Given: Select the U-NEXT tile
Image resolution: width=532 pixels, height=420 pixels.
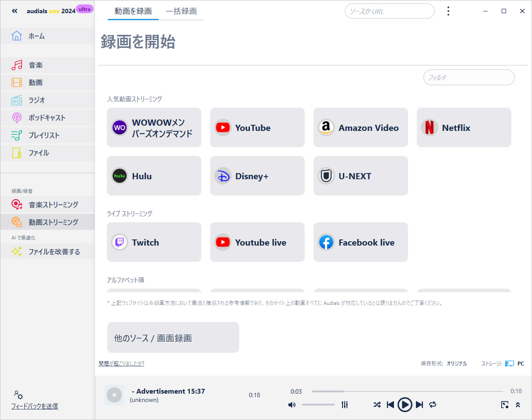Looking at the screenshot, I should (x=361, y=176).
